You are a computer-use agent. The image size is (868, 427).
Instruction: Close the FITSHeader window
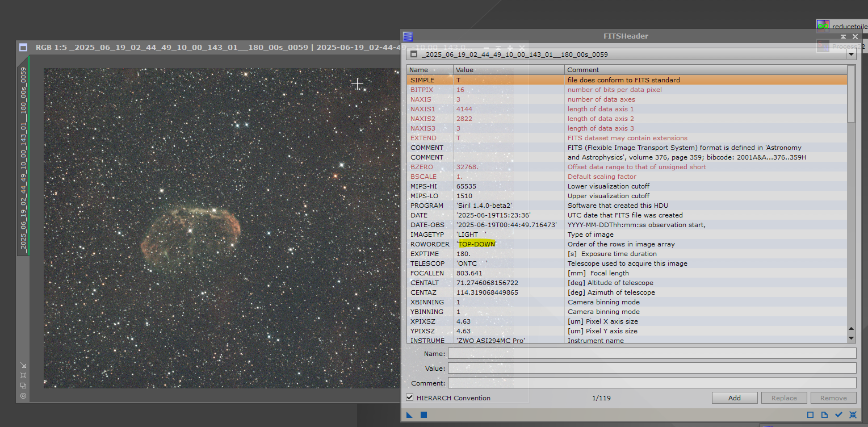point(855,36)
